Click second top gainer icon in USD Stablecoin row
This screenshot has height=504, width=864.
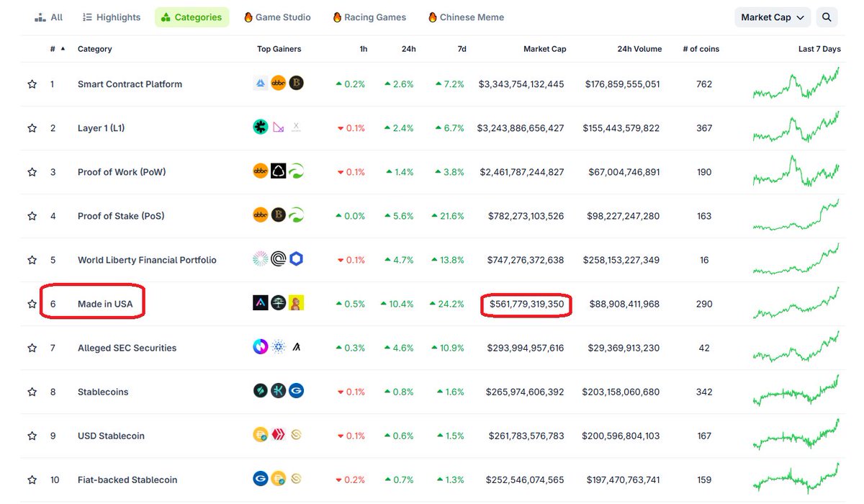[x=278, y=435]
